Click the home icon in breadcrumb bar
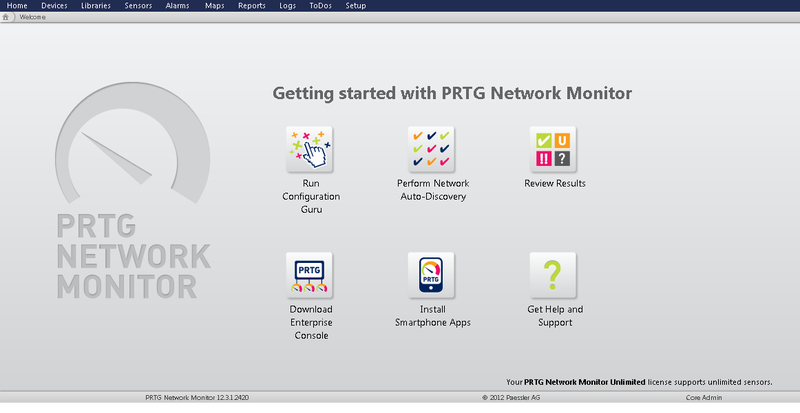Image resolution: width=800 pixels, height=413 pixels. pyautogui.click(x=6, y=17)
